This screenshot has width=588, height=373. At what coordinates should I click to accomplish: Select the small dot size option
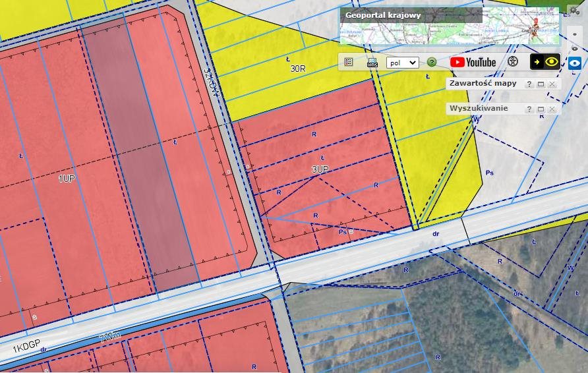click(575, 34)
